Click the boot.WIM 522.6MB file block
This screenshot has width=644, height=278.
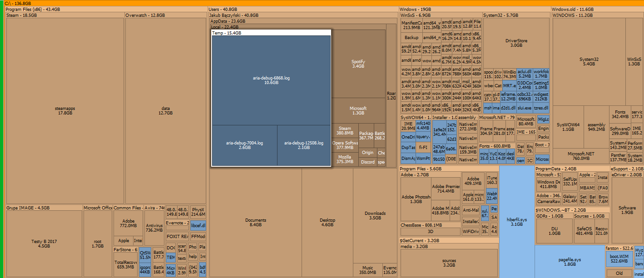tap(619, 258)
